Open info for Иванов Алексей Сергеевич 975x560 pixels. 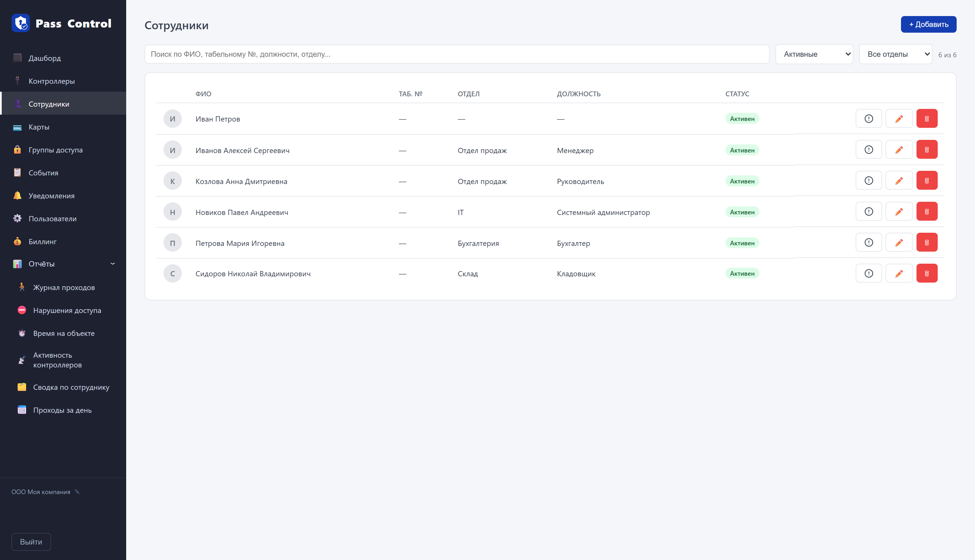868,150
